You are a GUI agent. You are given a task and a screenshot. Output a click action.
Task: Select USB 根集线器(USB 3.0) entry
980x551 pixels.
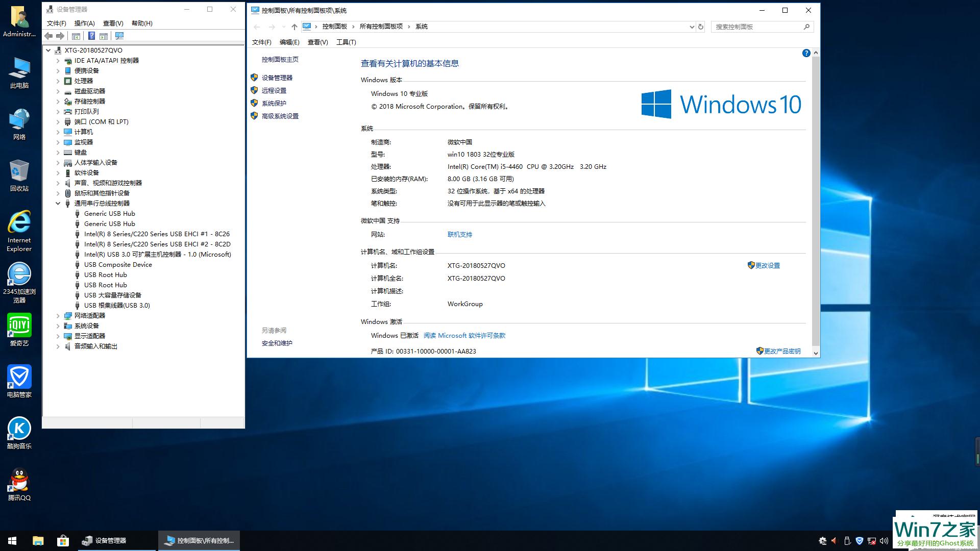coord(117,306)
